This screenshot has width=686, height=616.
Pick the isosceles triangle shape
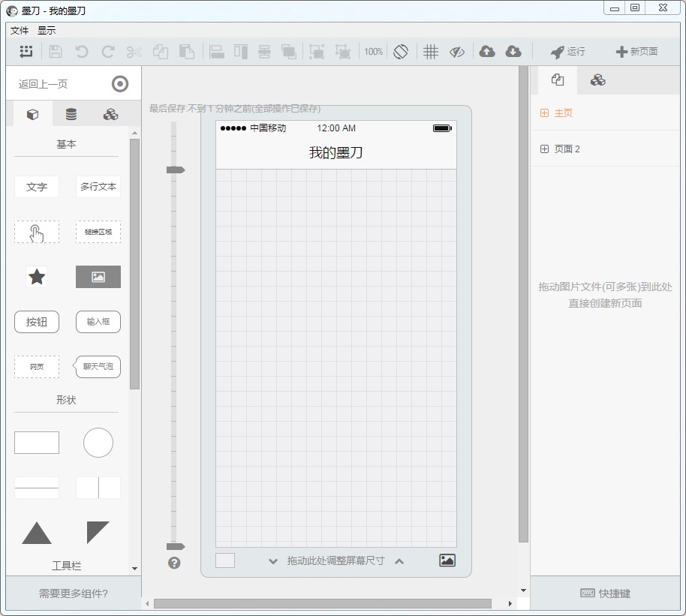[x=37, y=533]
